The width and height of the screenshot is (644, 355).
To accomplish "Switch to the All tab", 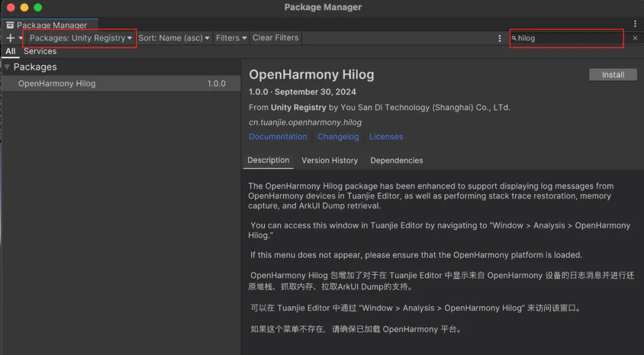I will [10, 51].
